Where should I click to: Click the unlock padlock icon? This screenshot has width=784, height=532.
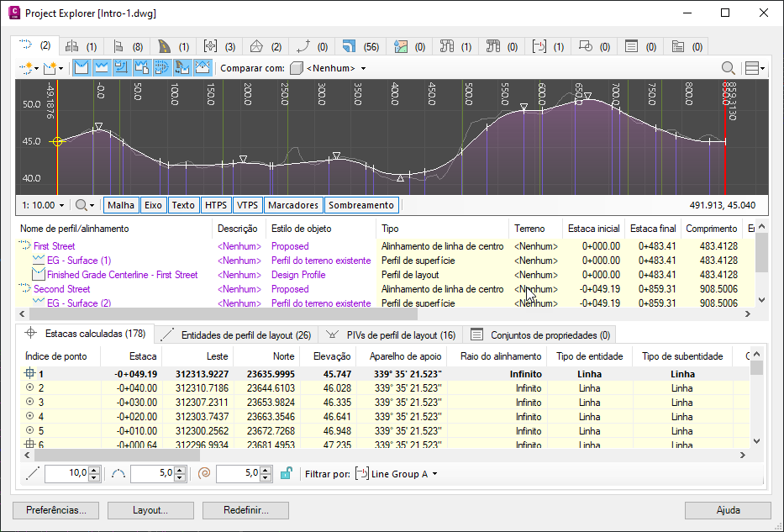click(286, 474)
